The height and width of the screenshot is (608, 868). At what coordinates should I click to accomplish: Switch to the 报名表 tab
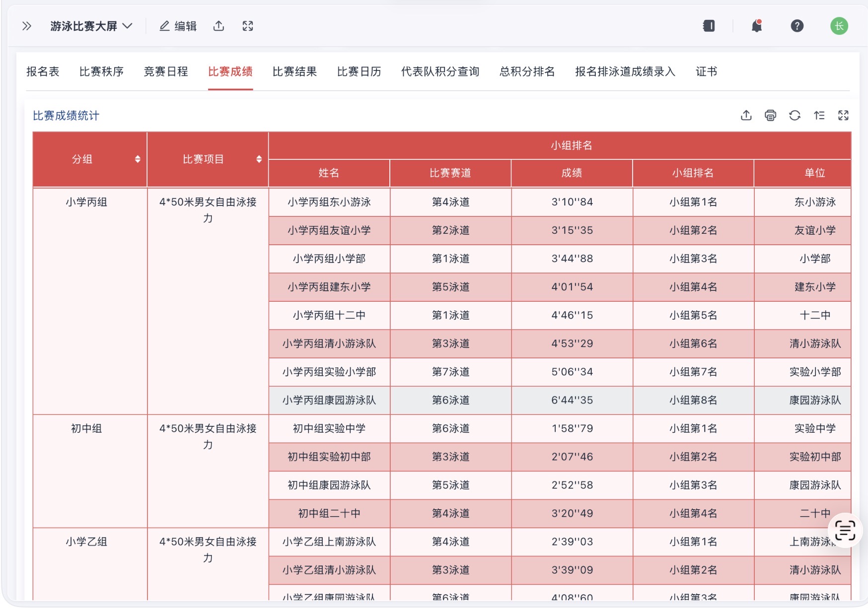(43, 71)
